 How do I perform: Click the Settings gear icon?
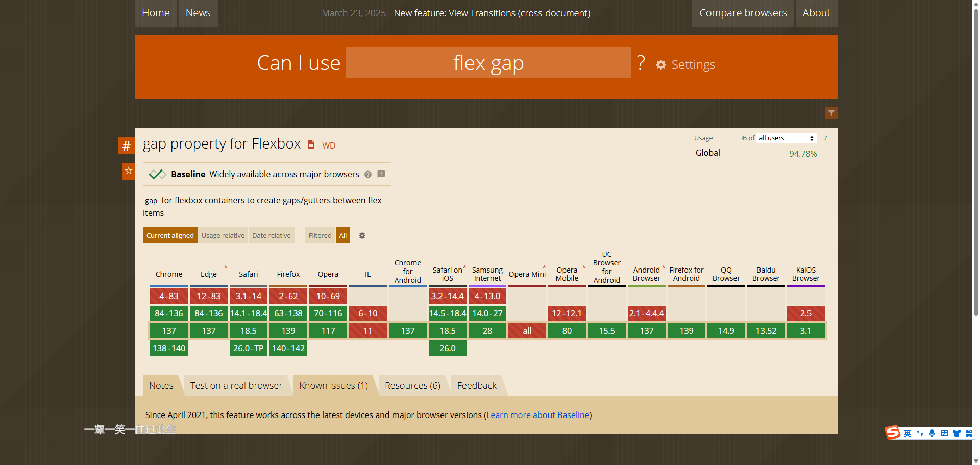pyautogui.click(x=660, y=65)
